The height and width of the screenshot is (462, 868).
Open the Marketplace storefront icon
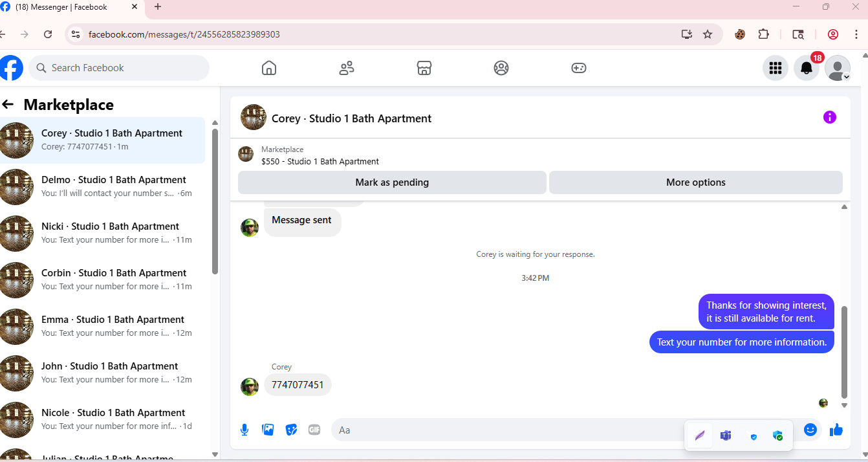pos(424,68)
